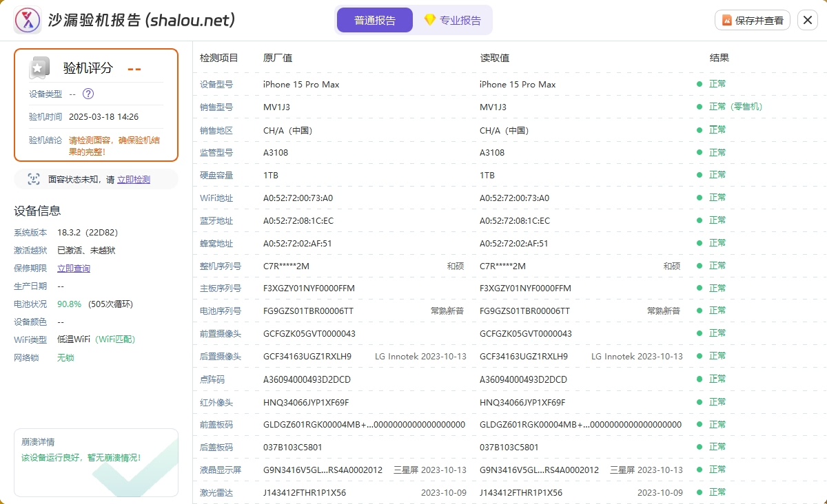The height and width of the screenshot is (504, 827).
Task: Click the 后盖板码 row label
Action: click(x=216, y=447)
